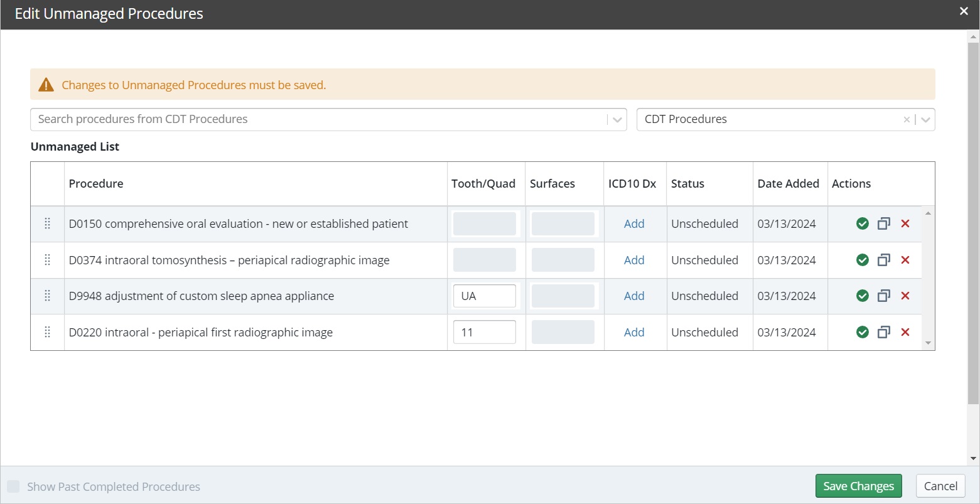The height and width of the screenshot is (504, 980).
Task: Close the Edit Unmanaged Procedures dialog
Action: point(964,11)
